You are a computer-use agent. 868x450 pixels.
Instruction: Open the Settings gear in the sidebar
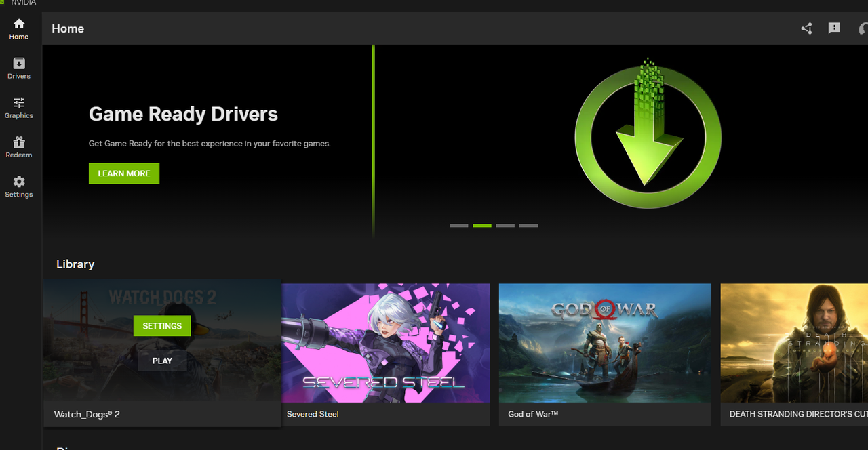pyautogui.click(x=19, y=186)
